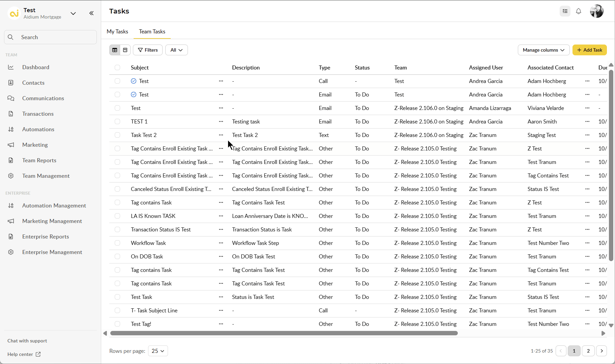The width and height of the screenshot is (615, 364).
Task: Switch to table view layout icon
Action: click(115, 50)
